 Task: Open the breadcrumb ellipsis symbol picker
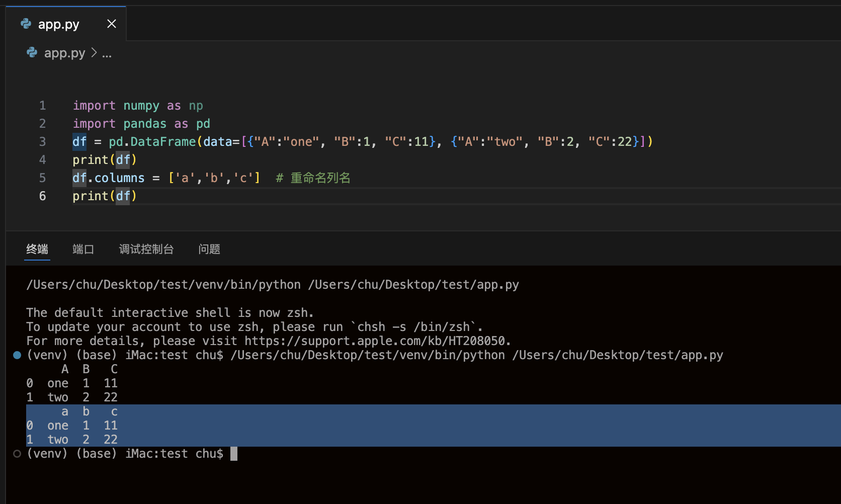107,53
